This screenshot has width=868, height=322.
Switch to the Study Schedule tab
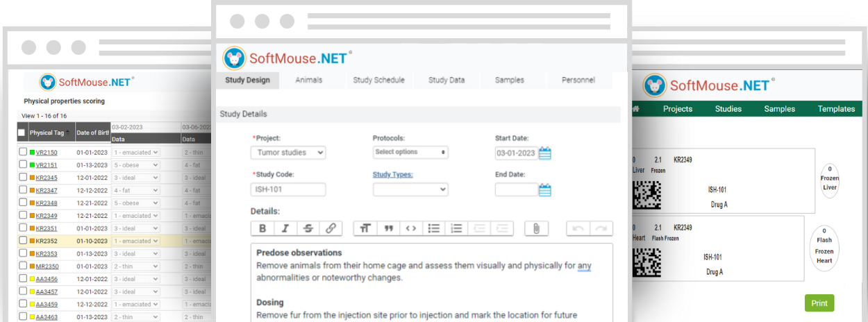tap(378, 80)
